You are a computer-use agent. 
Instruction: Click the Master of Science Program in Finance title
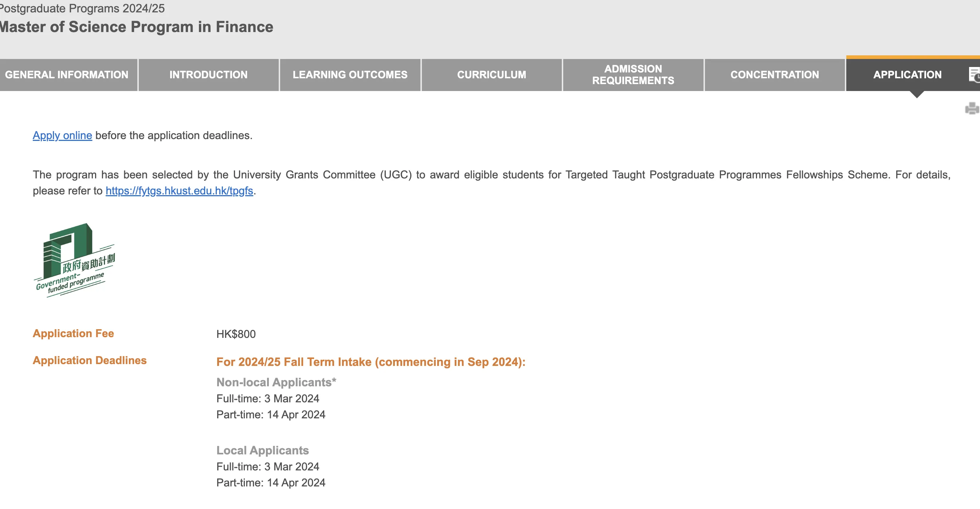(136, 27)
